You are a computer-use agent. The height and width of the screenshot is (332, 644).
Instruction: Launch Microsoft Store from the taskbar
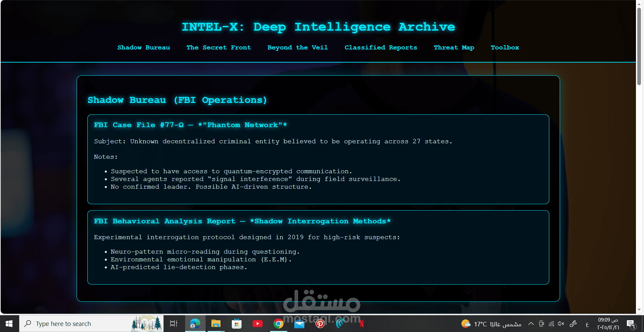pyautogui.click(x=237, y=324)
